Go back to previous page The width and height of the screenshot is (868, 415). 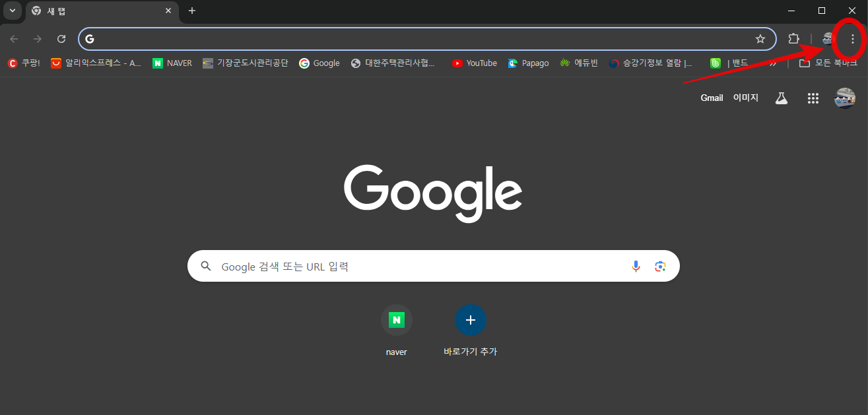pyautogui.click(x=14, y=39)
